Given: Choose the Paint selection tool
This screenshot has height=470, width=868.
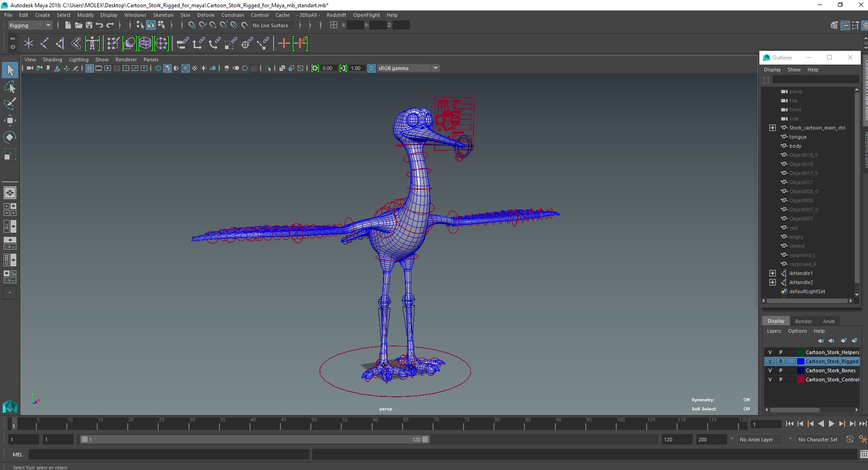Looking at the screenshot, I should (x=10, y=104).
